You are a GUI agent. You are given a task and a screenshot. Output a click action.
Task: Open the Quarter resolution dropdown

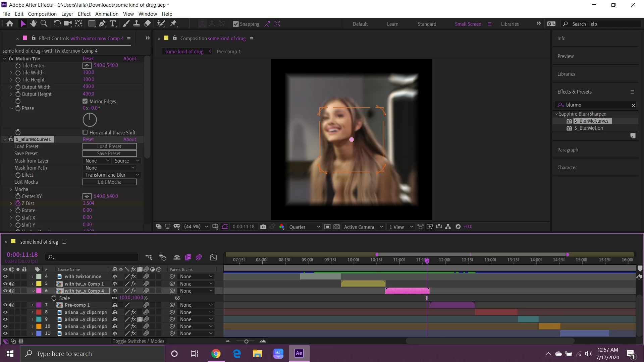pyautogui.click(x=304, y=227)
